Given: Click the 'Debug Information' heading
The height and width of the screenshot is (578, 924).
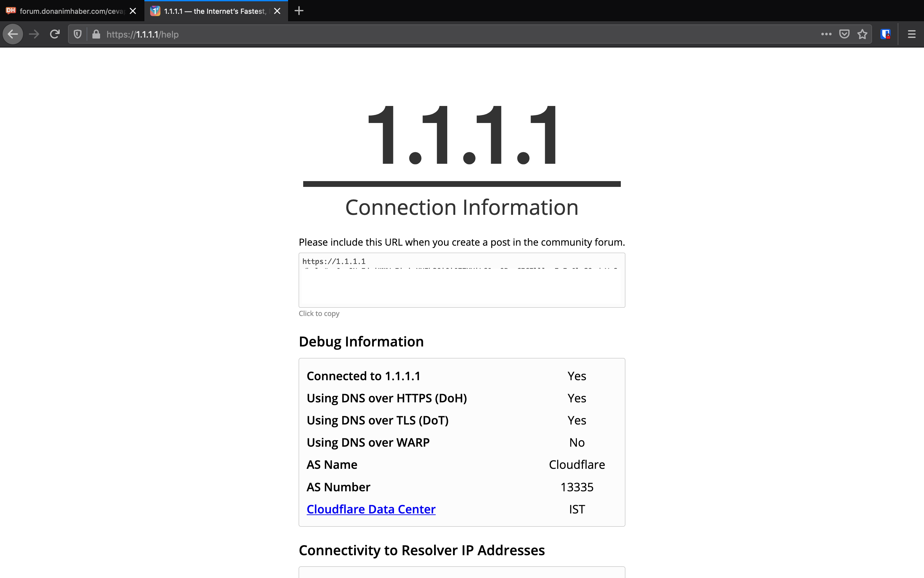Looking at the screenshot, I should point(361,342).
